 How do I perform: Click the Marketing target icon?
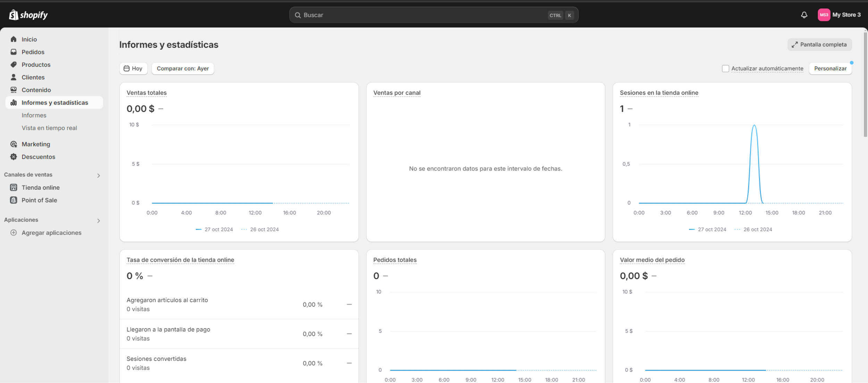click(x=14, y=144)
